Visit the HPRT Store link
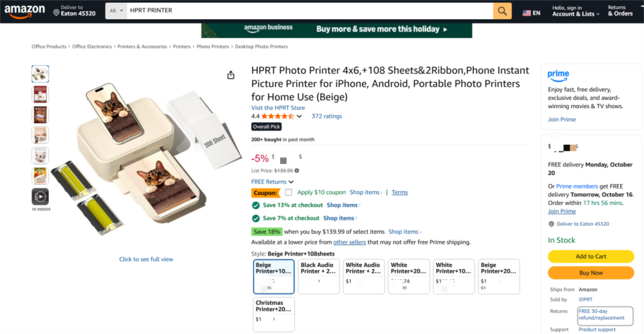This screenshot has width=644, height=334. (278, 108)
